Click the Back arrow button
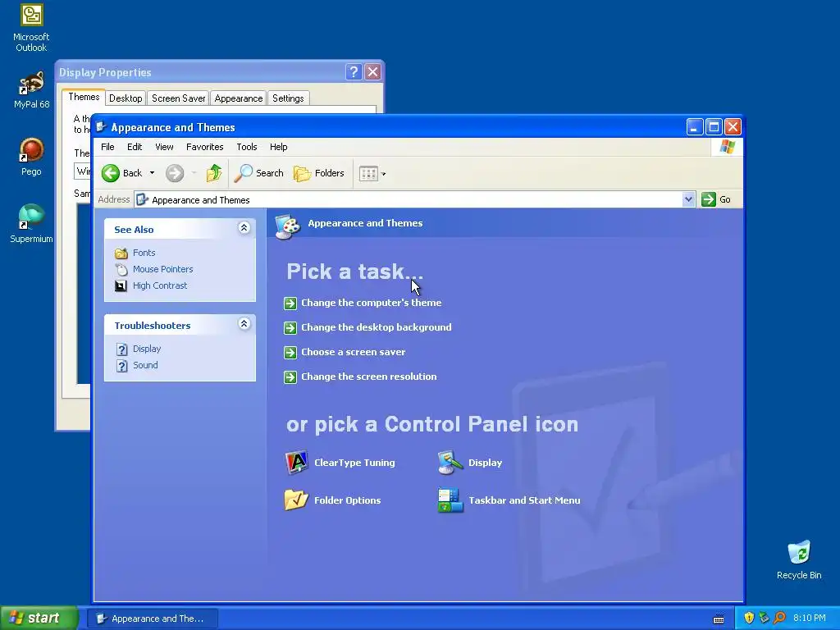 click(111, 173)
